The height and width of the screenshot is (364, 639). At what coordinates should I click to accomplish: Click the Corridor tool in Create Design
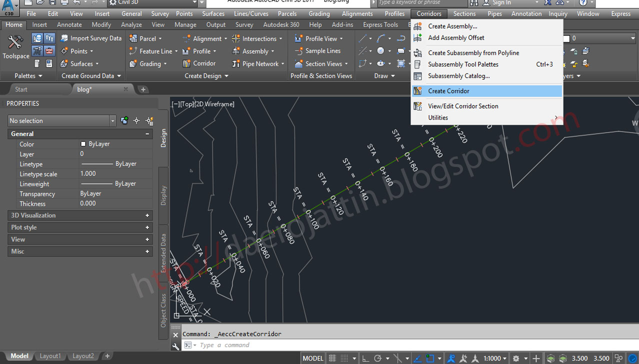(199, 63)
